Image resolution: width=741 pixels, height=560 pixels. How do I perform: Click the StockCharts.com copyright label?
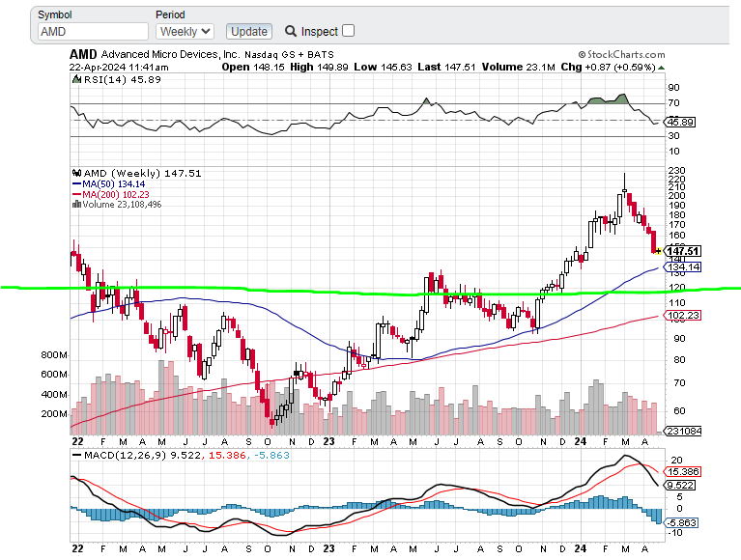pyautogui.click(x=621, y=55)
